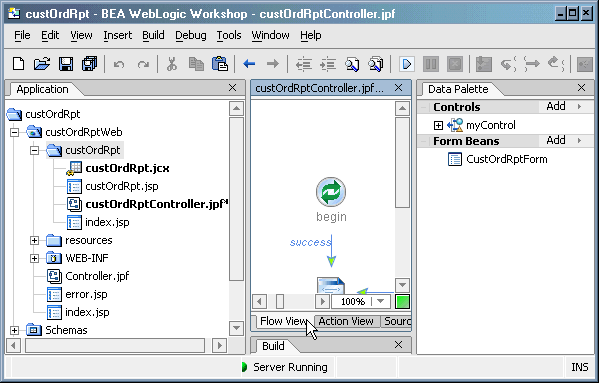Click the Open folder toolbar icon

(42, 64)
